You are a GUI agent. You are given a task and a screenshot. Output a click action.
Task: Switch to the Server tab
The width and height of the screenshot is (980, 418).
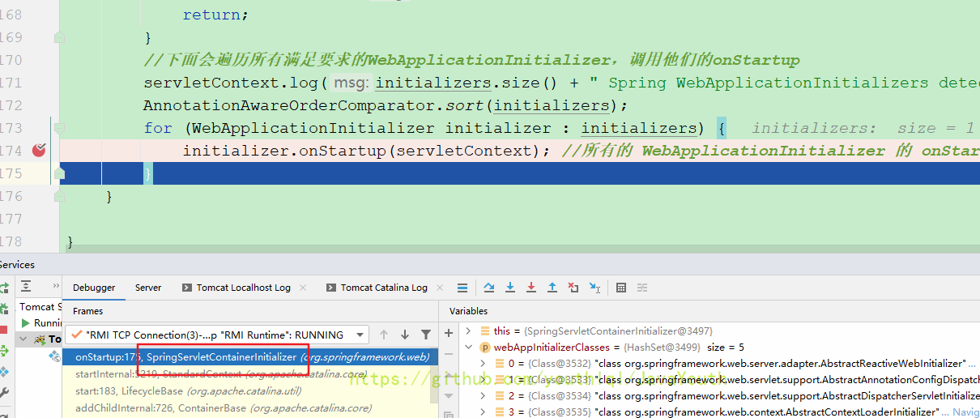tap(148, 288)
